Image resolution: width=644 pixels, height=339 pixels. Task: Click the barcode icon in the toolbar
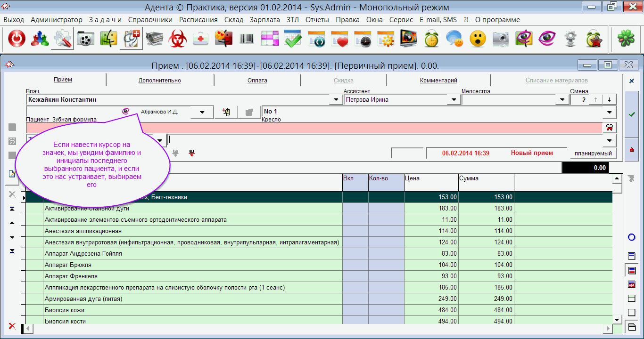tap(247, 39)
